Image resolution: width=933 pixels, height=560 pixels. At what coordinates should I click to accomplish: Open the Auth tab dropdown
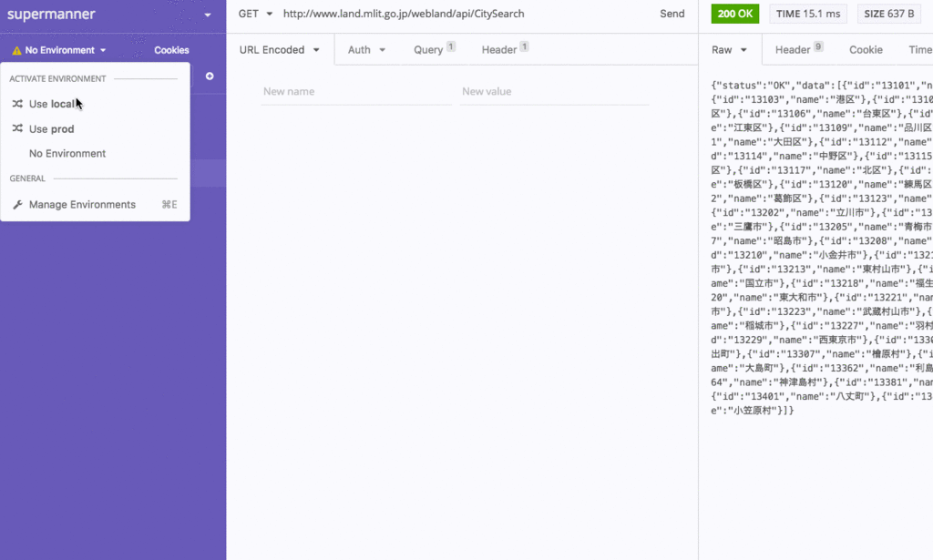click(x=366, y=50)
